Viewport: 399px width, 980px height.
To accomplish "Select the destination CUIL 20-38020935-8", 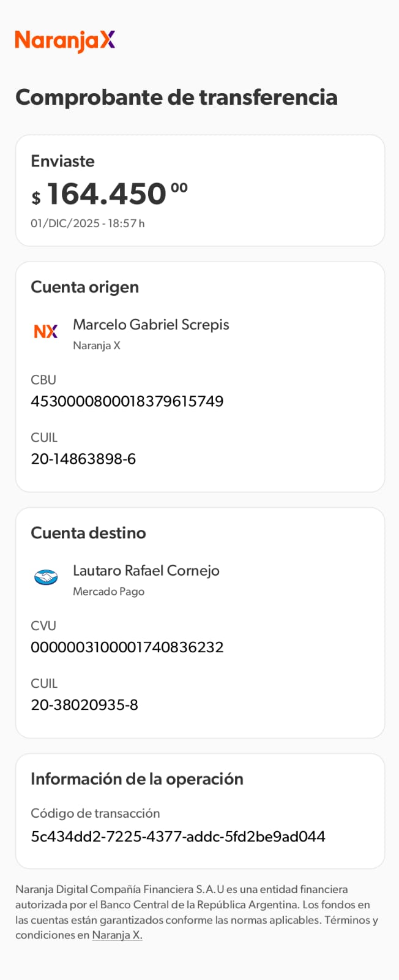I will pyautogui.click(x=84, y=704).
